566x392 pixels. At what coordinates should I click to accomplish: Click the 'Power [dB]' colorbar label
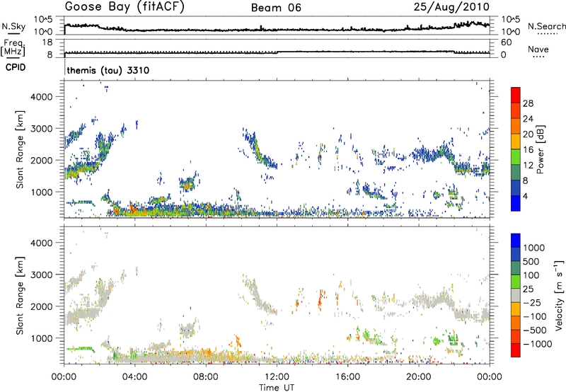tap(541, 149)
